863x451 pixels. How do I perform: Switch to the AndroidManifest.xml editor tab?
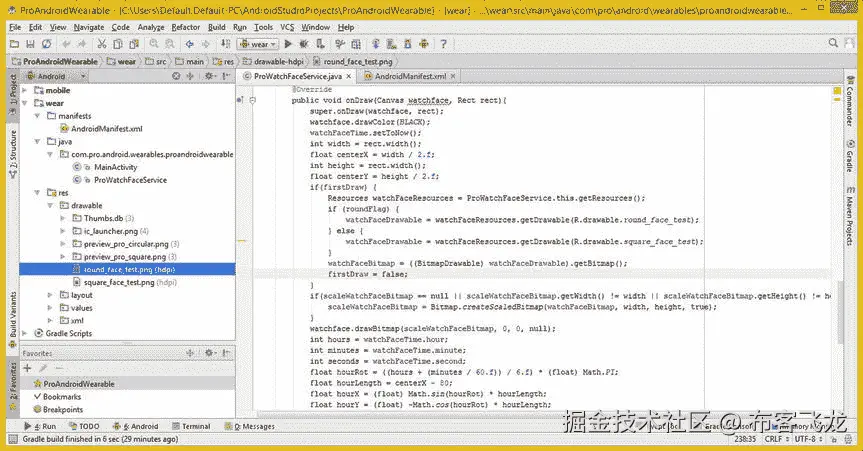[x=410, y=77]
